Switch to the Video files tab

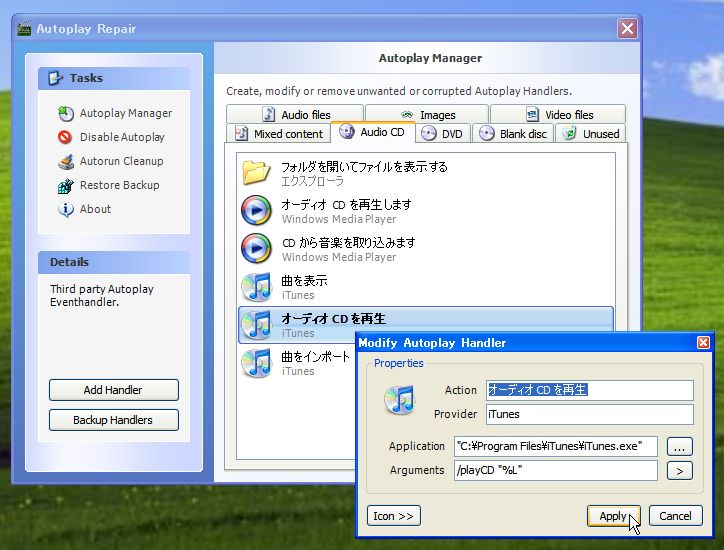click(x=558, y=114)
